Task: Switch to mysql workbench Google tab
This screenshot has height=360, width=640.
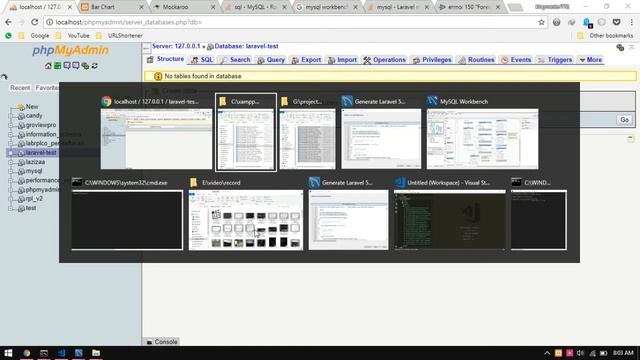Action: pos(327,7)
